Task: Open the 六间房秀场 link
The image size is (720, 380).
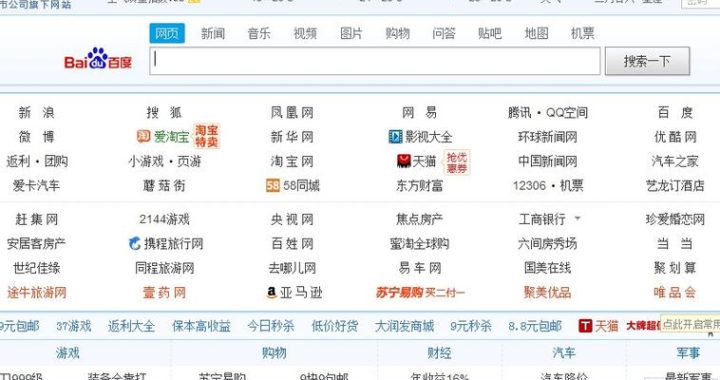Action: click(547, 243)
